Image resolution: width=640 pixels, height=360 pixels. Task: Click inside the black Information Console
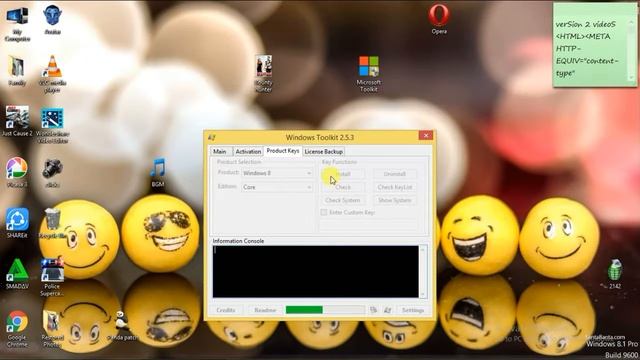point(316,271)
